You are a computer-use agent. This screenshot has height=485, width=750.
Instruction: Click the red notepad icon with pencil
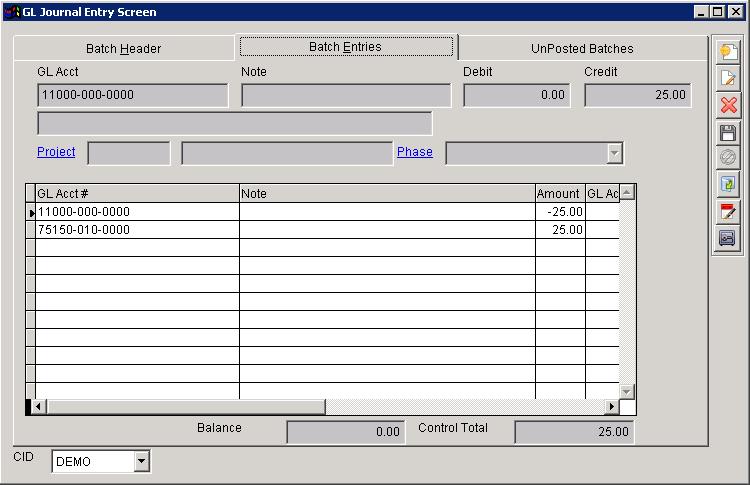pyautogui.click(x=727, y=212)
